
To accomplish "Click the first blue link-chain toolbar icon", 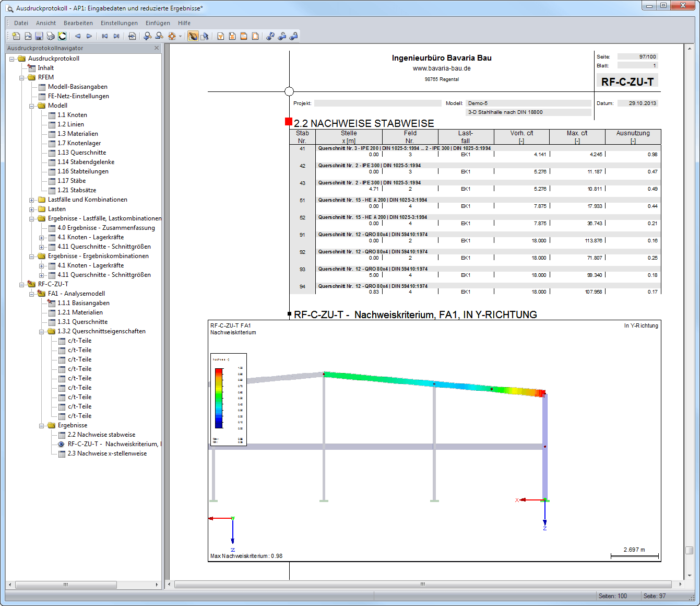I will pyautogui.click(x=270, y=36).
